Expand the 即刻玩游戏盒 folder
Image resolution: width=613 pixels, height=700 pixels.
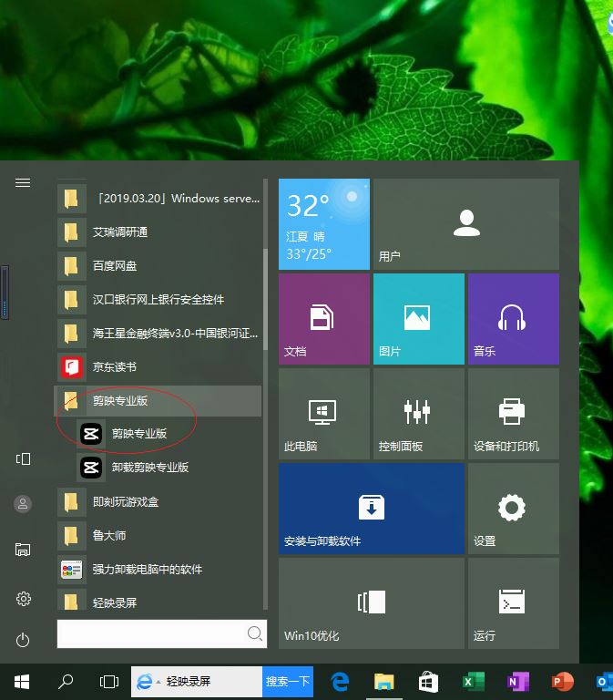(x=159, y=502)
